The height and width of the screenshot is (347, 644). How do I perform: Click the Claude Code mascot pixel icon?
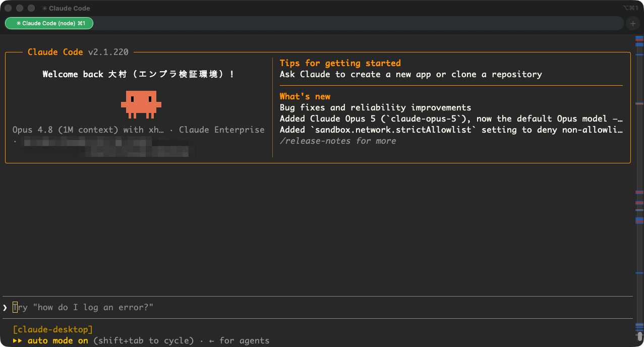point(141,104)
